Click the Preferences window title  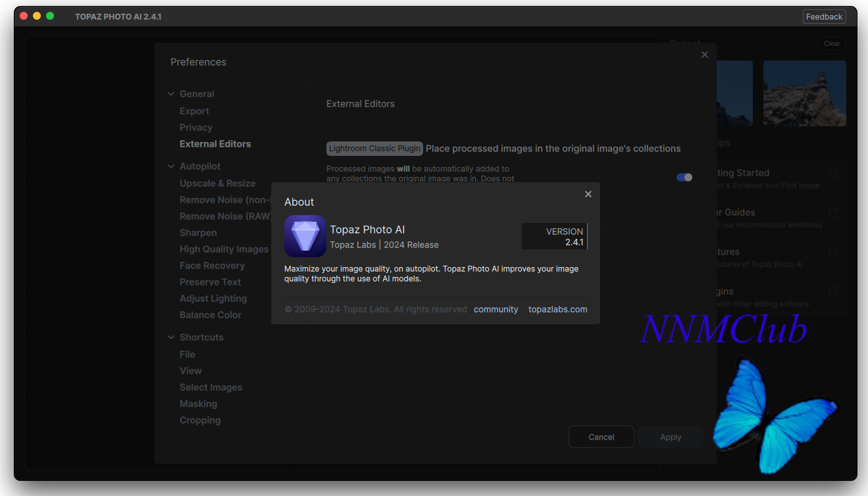(198, 62)
